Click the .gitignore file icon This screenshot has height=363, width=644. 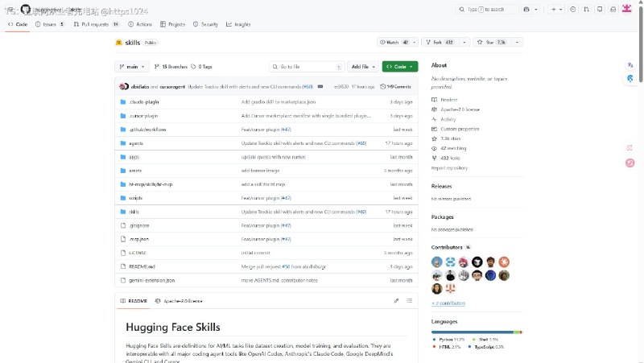123,225
